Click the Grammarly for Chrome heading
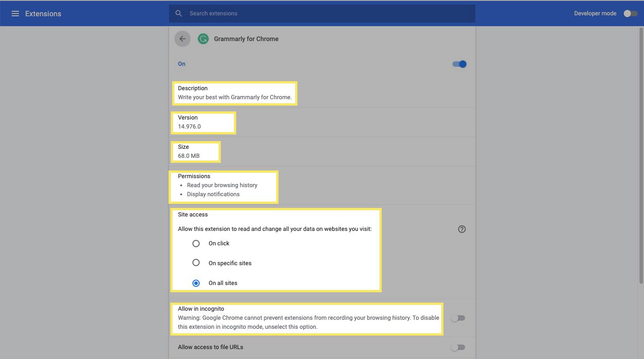The height and width of the screenshot is (359, 644). [246, 39]
